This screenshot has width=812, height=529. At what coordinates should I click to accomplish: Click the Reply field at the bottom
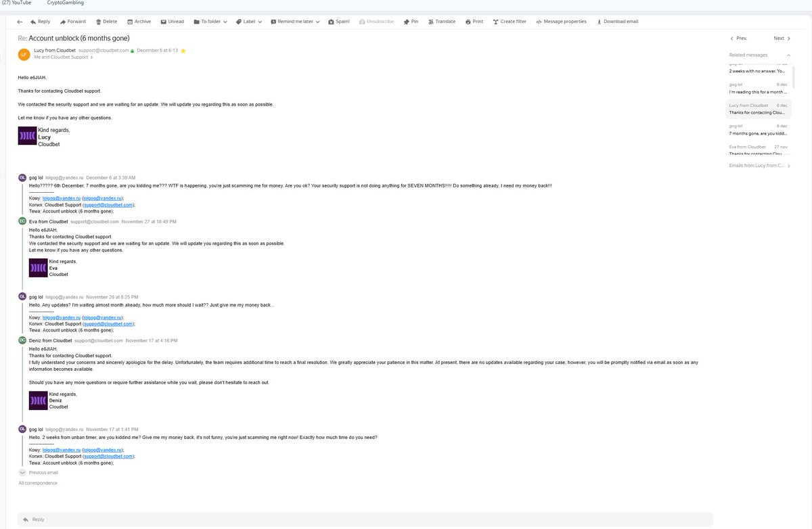(365, 520)
